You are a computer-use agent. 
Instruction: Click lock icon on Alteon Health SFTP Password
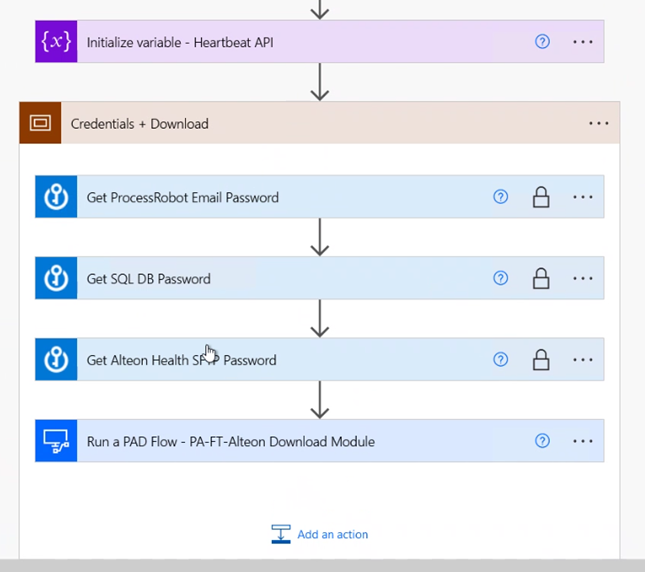(x=541, y=360)
